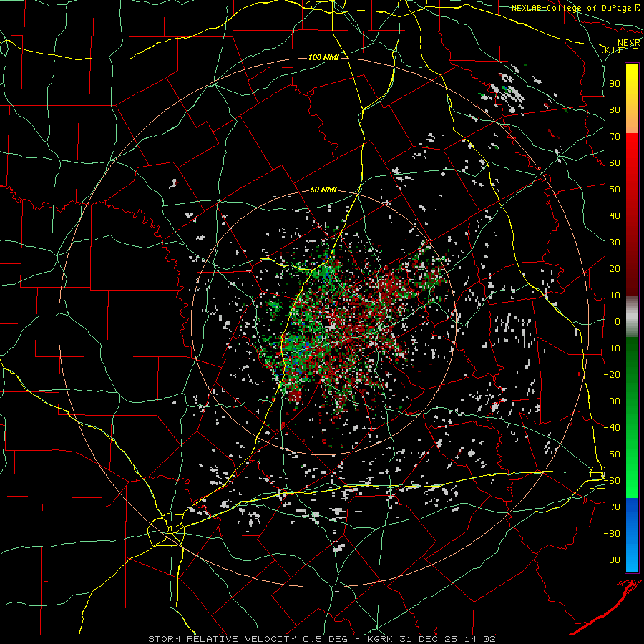
Task: Click the "100 NMI" range ring label
Action: click(323, 57)
